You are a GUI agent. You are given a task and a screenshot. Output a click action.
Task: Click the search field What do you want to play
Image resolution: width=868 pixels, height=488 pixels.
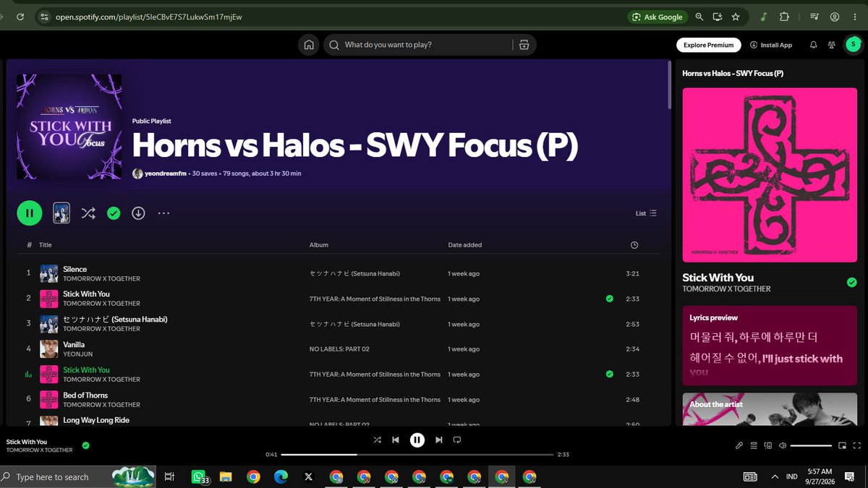tap(420, 45)
